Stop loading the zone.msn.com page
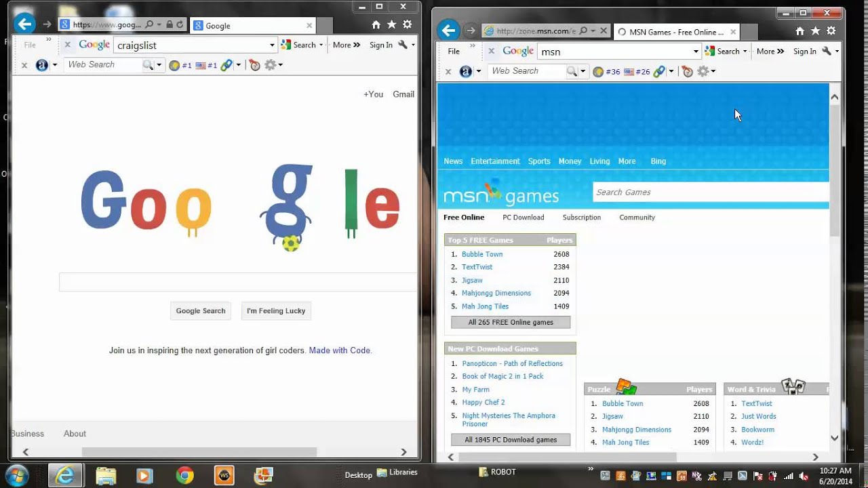Viewport: 868px width, 488px height. [x=603, y=31]
